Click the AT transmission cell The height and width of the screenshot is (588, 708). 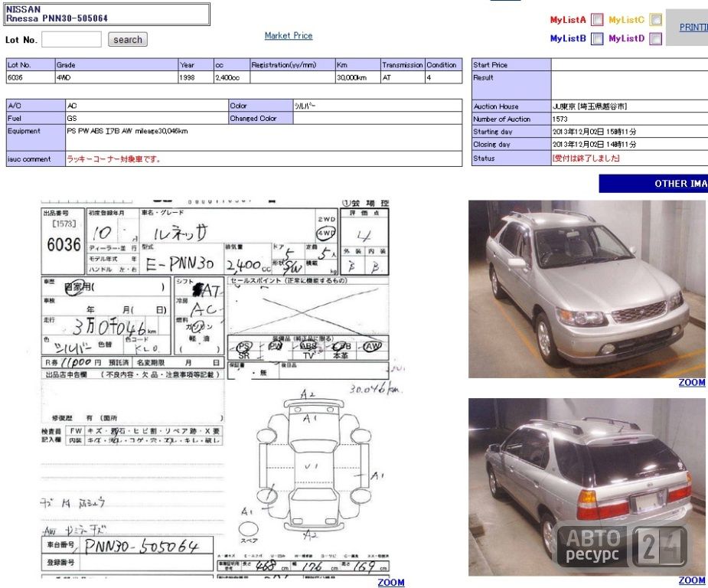(403, 77)
